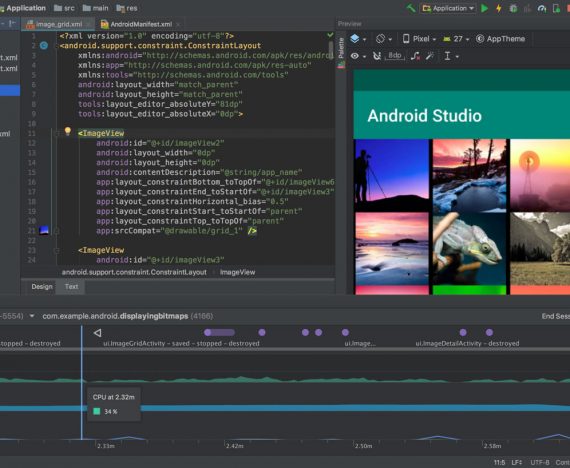The width and height of the screenshot is (570, 468).
Task: Switch to the Text editor tab
Action: tap(71, 287)
